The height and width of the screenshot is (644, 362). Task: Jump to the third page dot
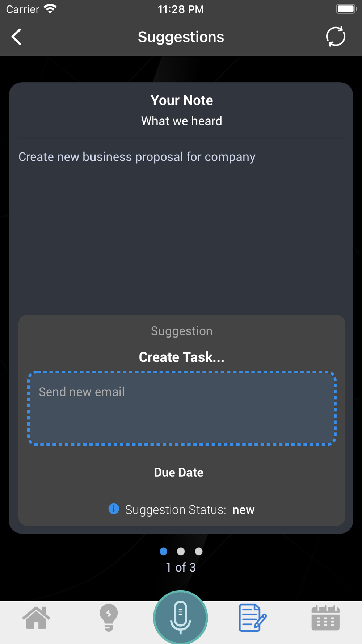199,551
